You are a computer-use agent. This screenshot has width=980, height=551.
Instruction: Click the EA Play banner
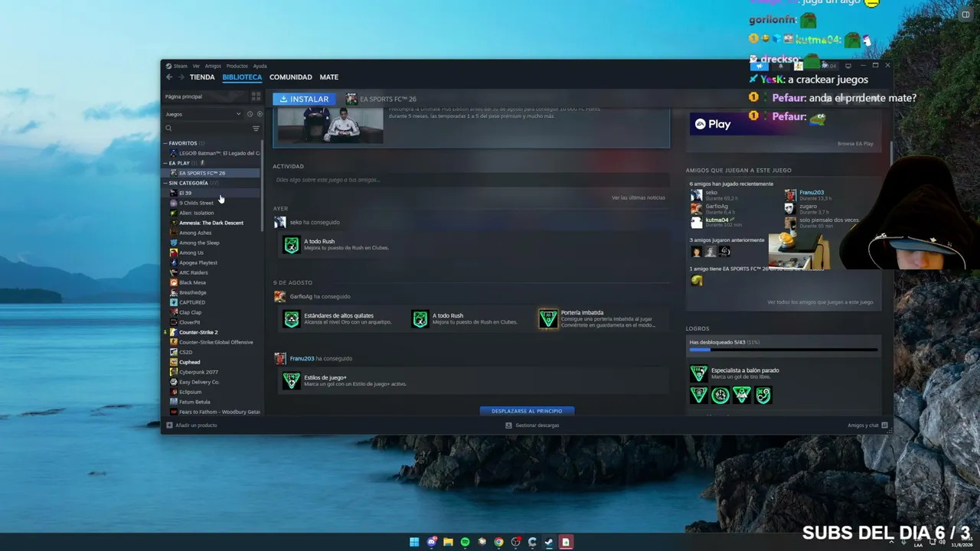(x=784, y=124)
